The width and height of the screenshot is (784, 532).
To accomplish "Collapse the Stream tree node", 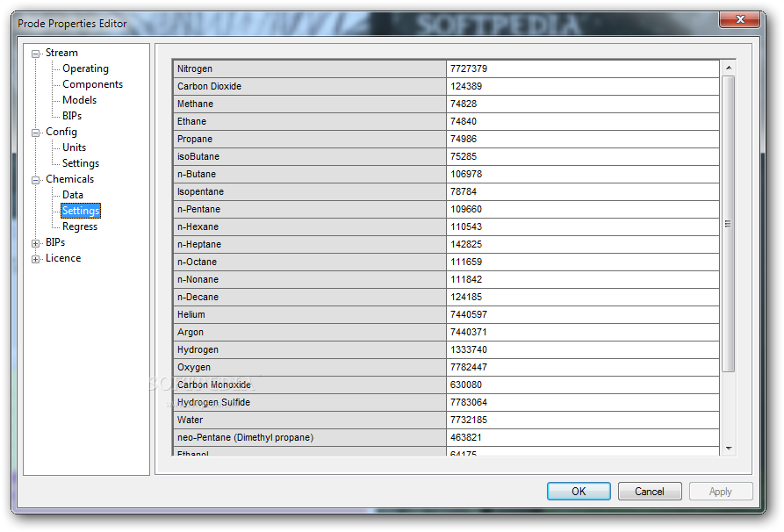I will pyautogui.click(x=35, y=54).
